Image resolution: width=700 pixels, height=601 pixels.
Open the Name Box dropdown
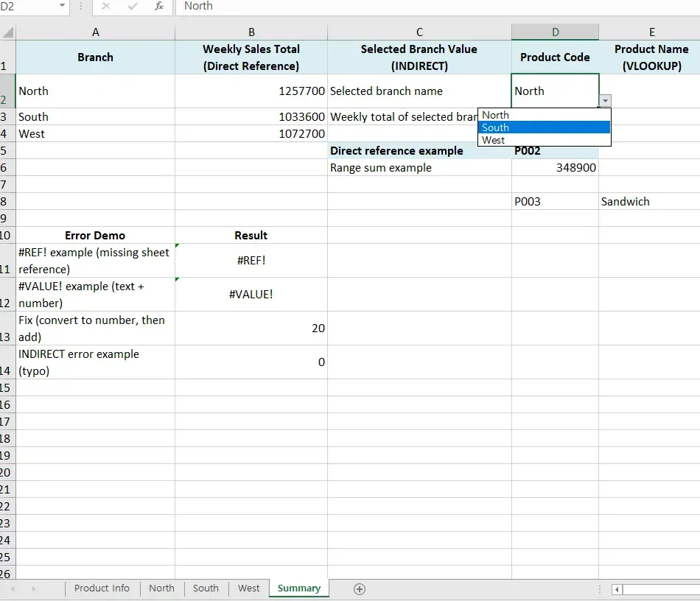[x=63, y=6]
